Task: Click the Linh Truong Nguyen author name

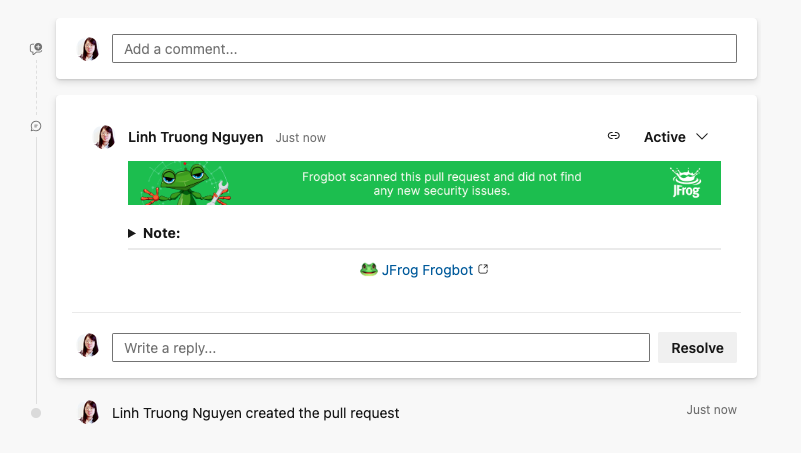Action: (x=196, y=137)
